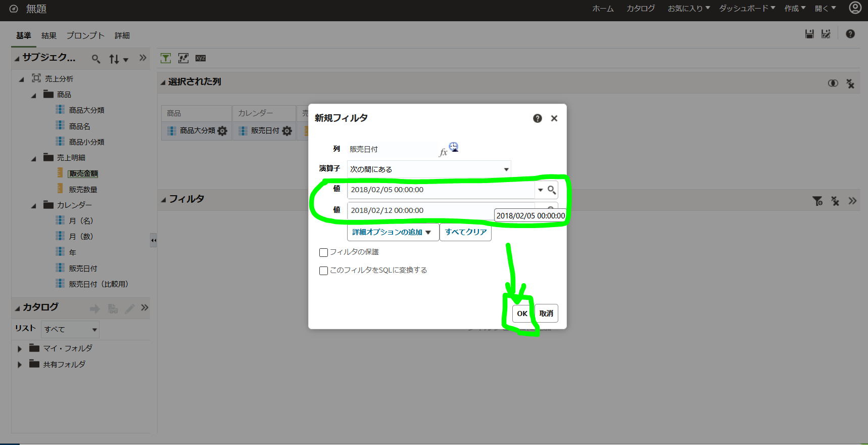This screenshot has height=445, width=868.
Task: Check フィルタの保護 checkbox
Action: (x=324, y=252)
